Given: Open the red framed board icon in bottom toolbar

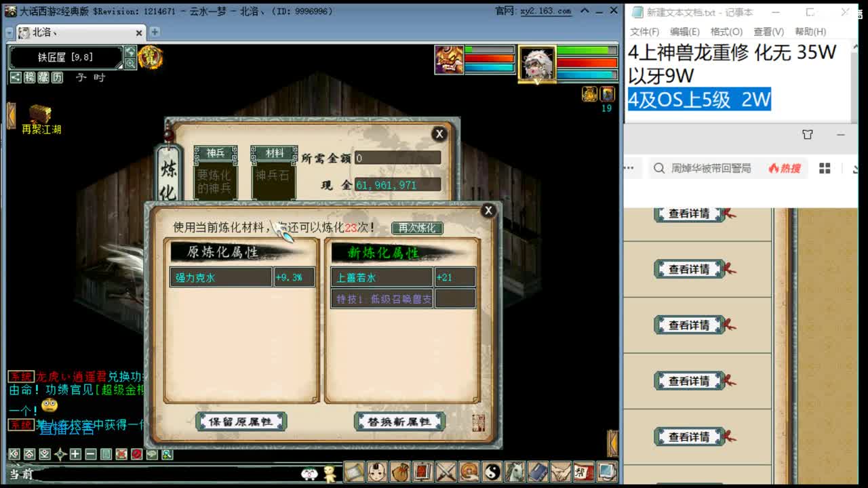Looking at the screenshot, I should (x=423, y=472).
